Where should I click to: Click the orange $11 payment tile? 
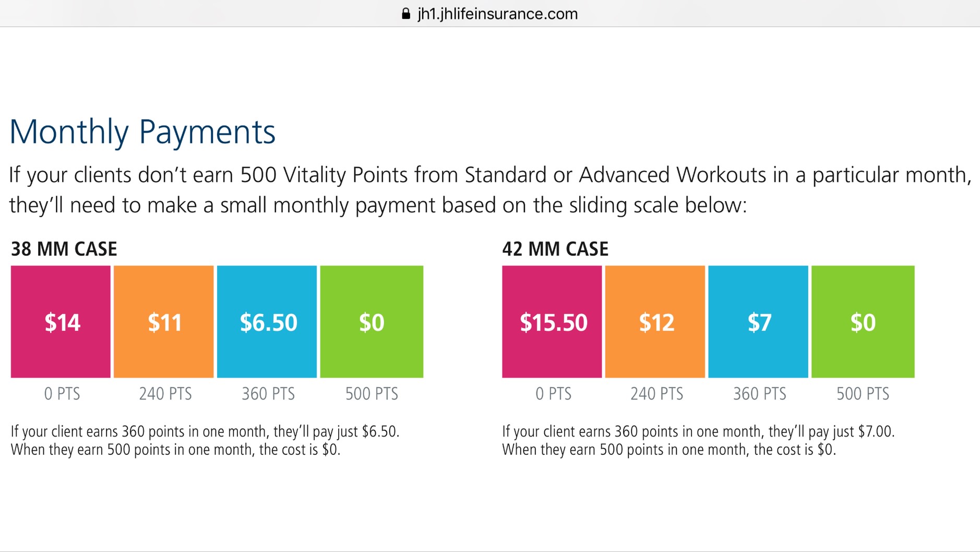[164, 322]
